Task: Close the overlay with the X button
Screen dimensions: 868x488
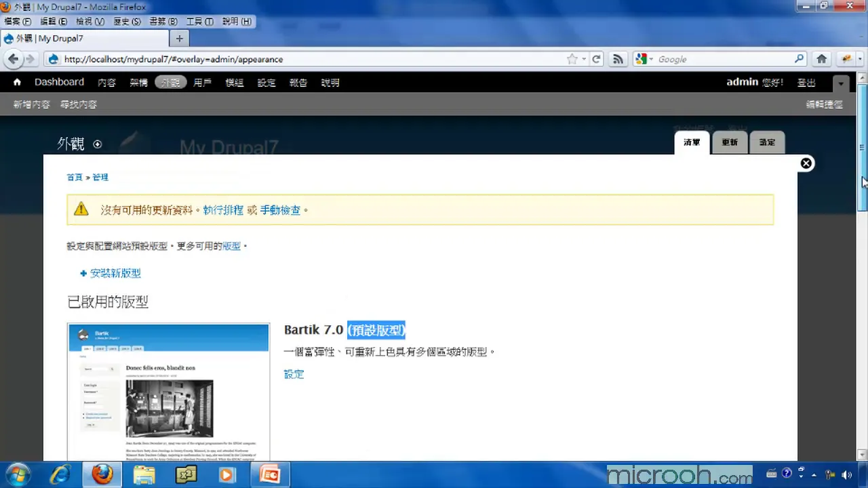Action: click(x=806, y=163)
